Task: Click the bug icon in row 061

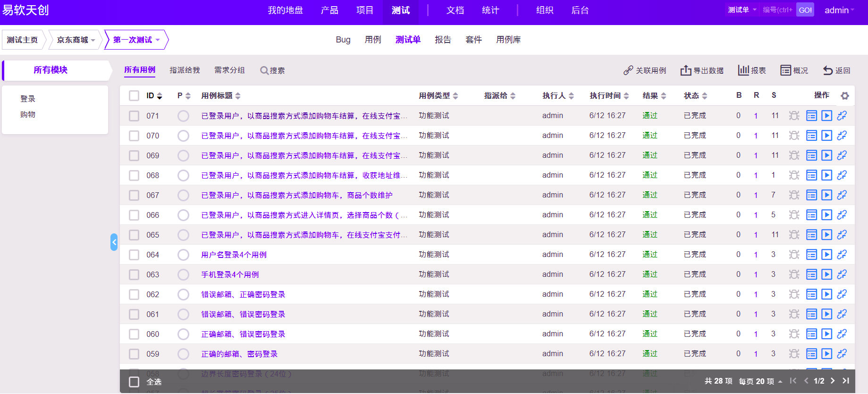Action: point(794,314)
